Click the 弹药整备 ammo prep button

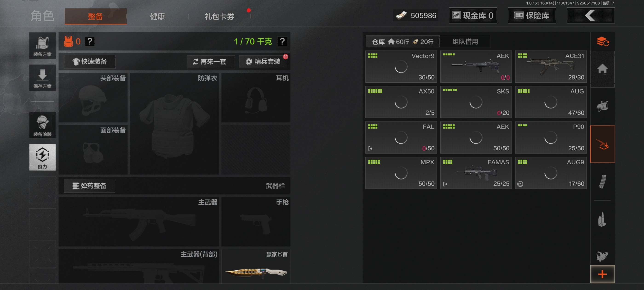tap(89, 186)
